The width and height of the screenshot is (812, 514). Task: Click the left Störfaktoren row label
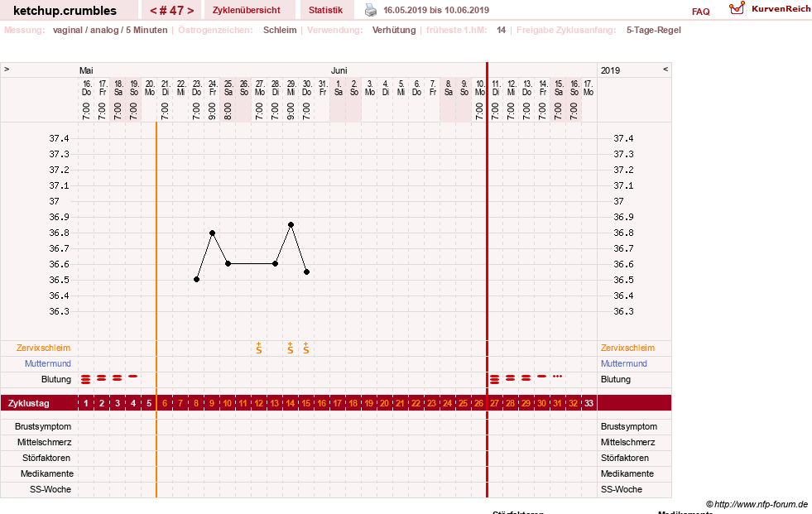tap(46, 458)
